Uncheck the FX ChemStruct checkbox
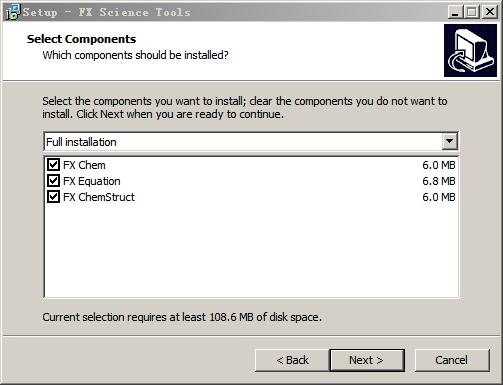Screen dimensions: 503x385 pos(53,197)
